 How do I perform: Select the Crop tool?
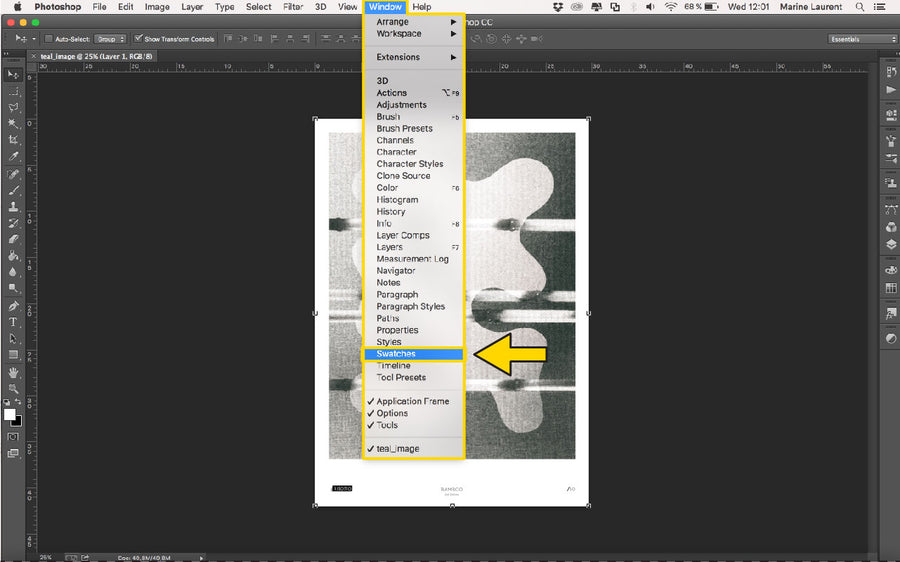[x=13, y=141]
